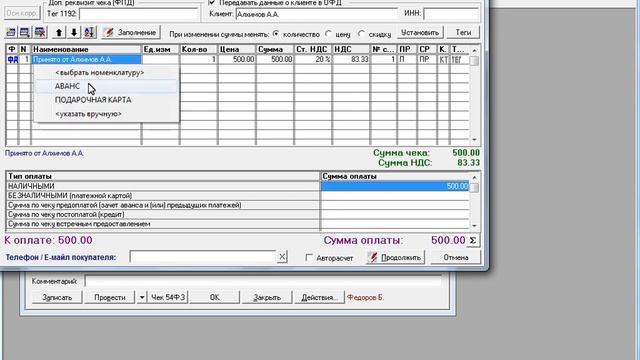Click the Заполнение button
The height and width of the screenshot is (360, 640).
(x=131, y=33)
